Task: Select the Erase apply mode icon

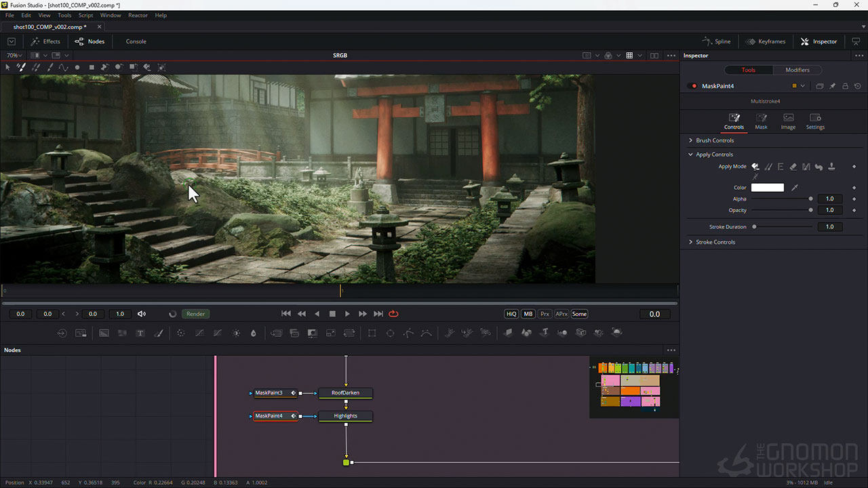Action: (793, 167)
